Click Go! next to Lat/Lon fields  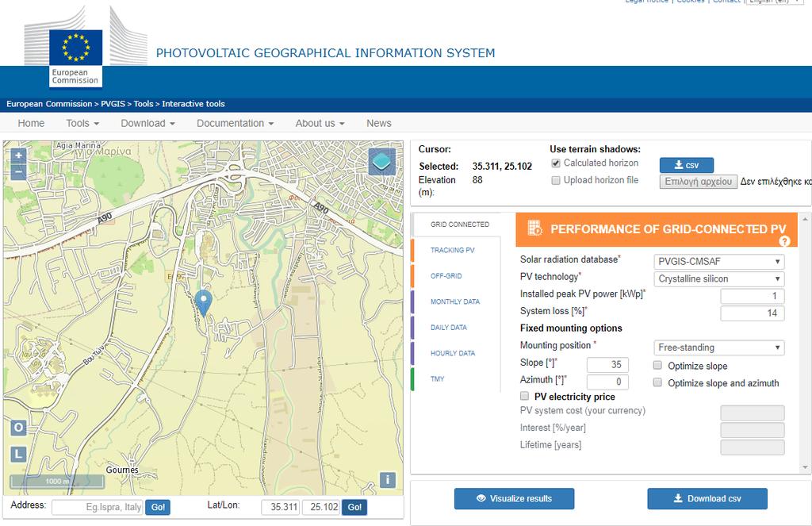tap(354, 507)
